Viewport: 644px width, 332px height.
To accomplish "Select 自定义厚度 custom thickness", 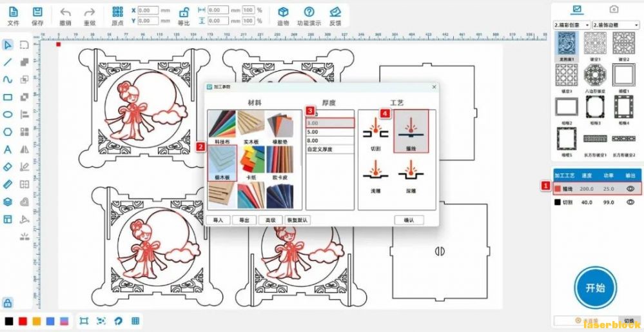I will [x=330, y=149].
